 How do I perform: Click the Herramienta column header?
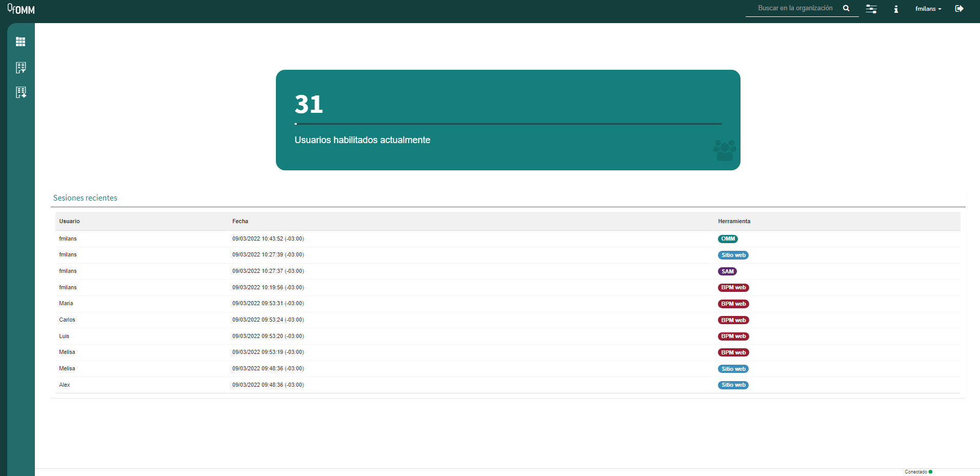tap(734, 221)
